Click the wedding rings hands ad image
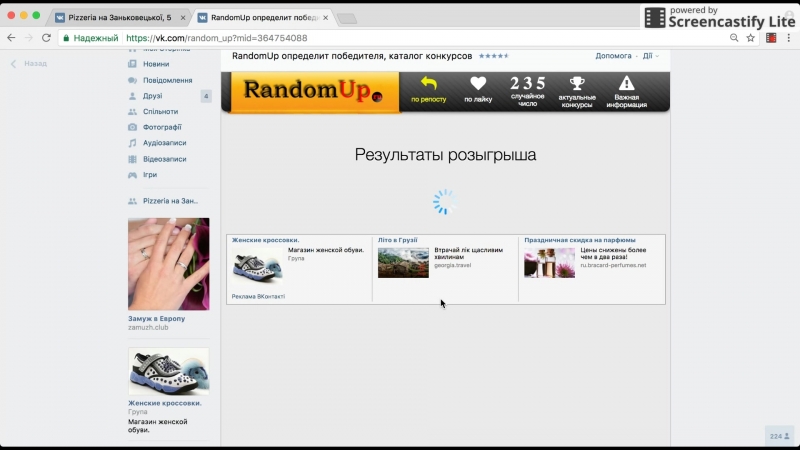 (x=168, y=264)
